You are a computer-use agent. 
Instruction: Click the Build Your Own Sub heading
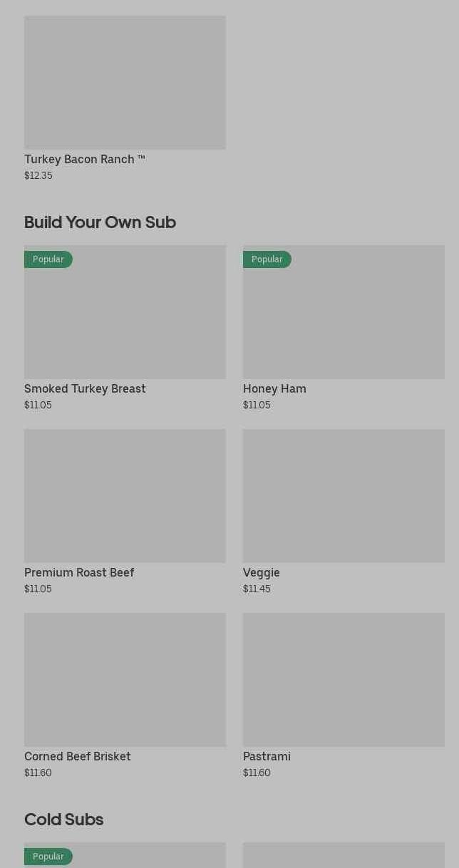coord(100,222)
